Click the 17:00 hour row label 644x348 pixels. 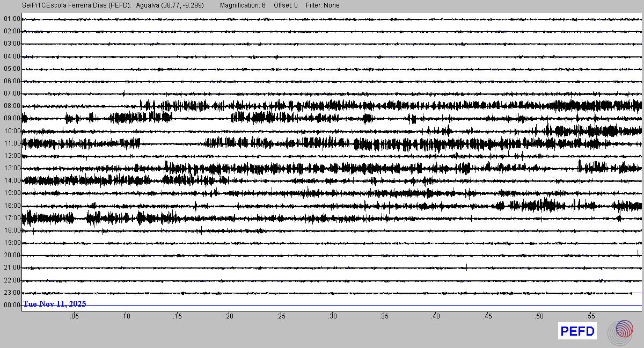(x=11, y=218)
